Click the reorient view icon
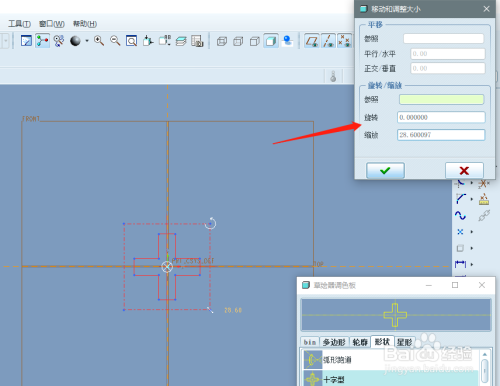The height and width of the screenshot is (386, 500). 148,41
